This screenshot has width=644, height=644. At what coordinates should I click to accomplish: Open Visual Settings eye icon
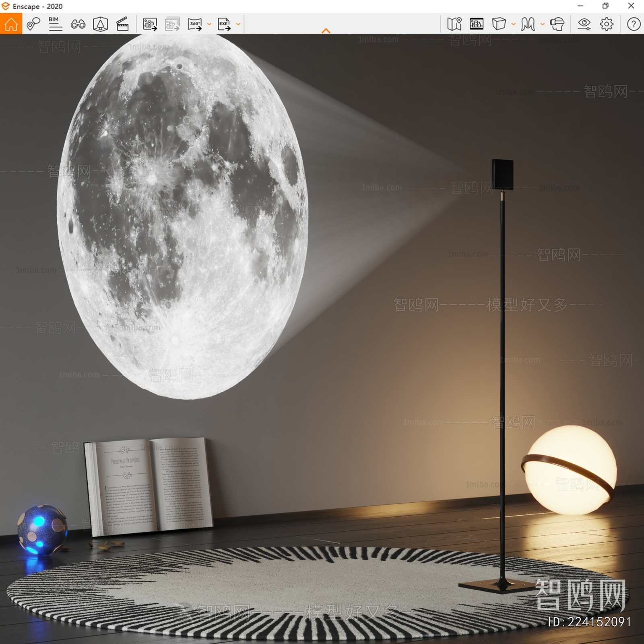tap(584, 24)
